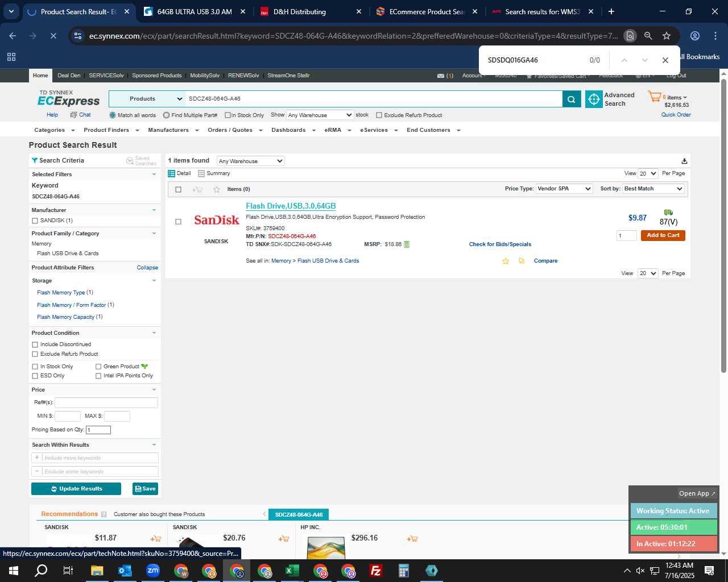Collapse the Manufacturer filter section
This screenshot has width=728, height=582.
click(x=154, y=210)
